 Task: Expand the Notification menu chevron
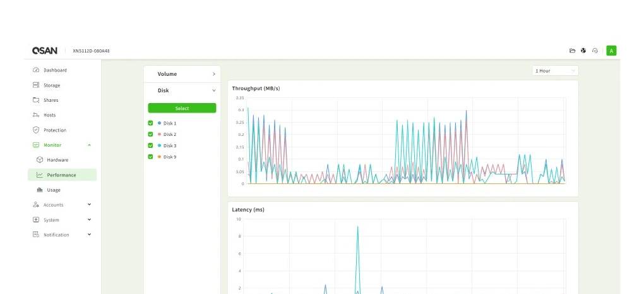89,235
